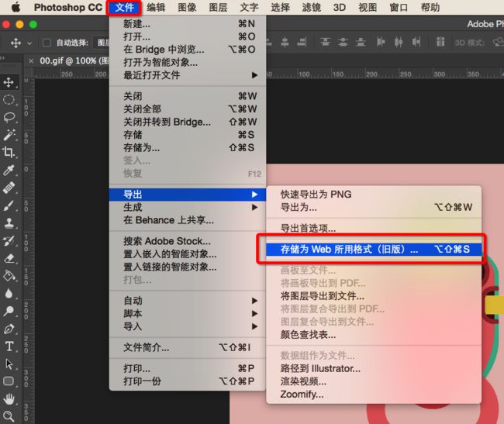Select the Healing Brush bandage tool

[9, 188]
